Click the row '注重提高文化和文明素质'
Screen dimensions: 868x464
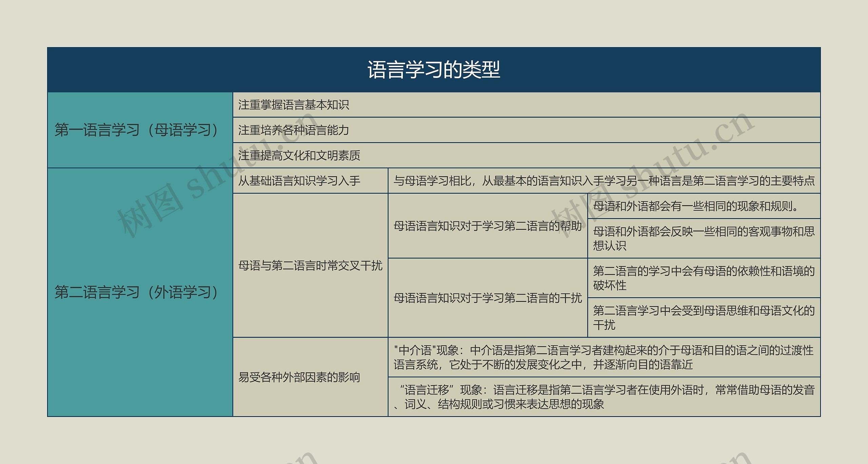[527, 155]
